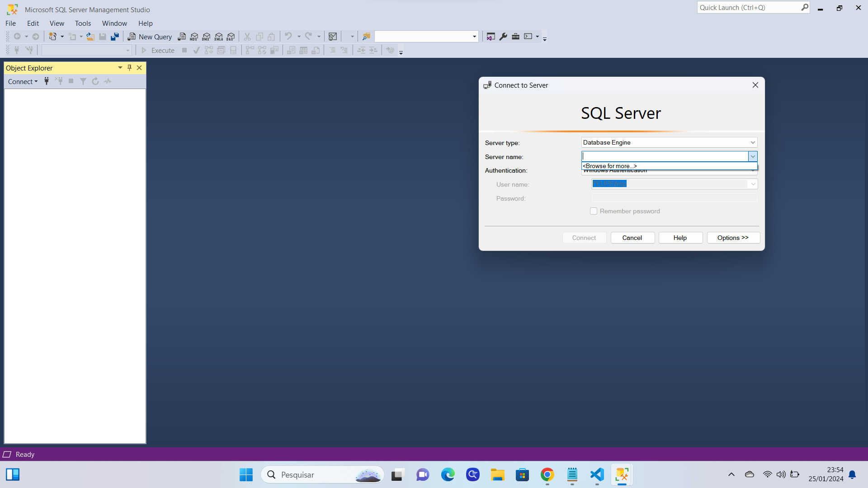Click the Pesquisar taskbar search box
The height and width of the screenshot is (488, 868).
point(323,474)
